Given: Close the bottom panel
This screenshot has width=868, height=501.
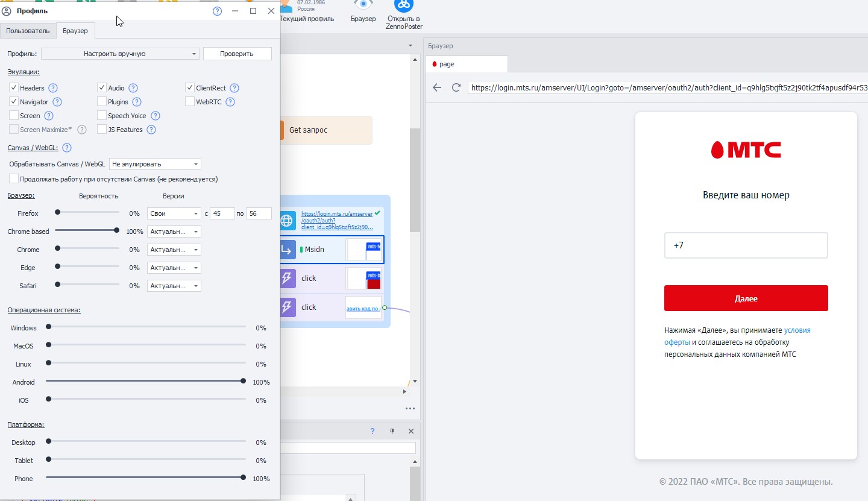Looking at the screenshot, I should tap(411, 431).
